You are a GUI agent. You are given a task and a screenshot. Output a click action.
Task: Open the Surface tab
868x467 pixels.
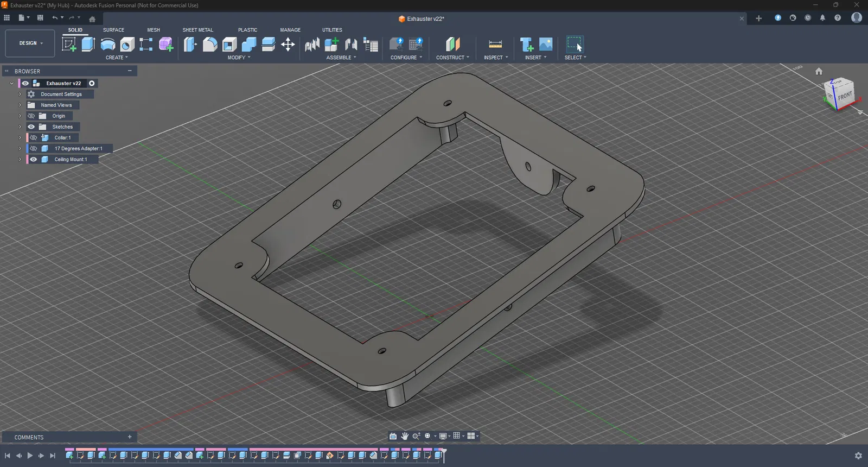pos(113,30)
